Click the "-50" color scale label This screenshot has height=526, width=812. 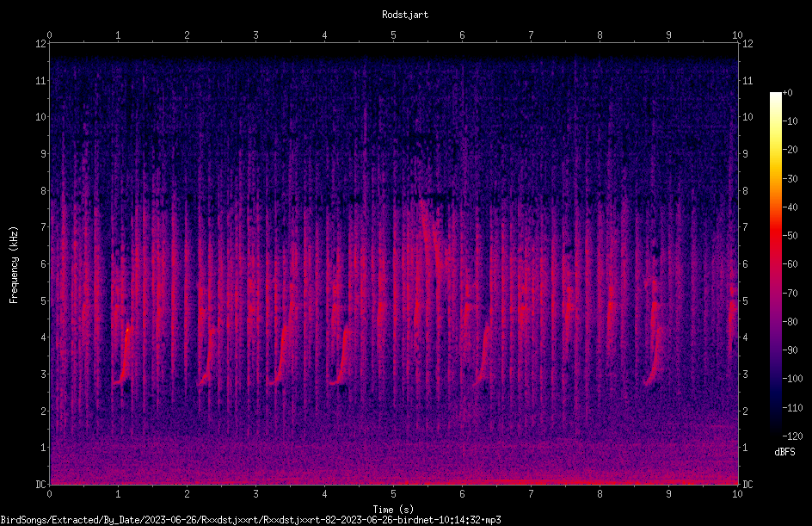click(790, 236)
